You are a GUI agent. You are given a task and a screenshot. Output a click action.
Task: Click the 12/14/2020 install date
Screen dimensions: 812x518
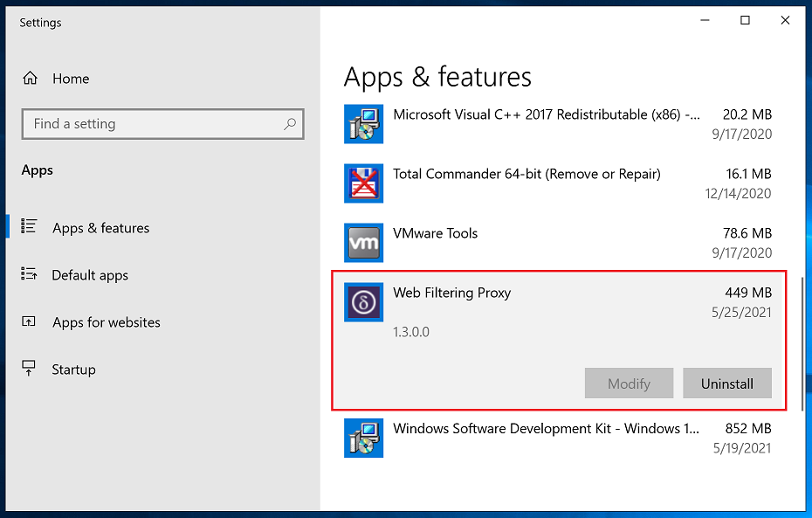[738, 194]
